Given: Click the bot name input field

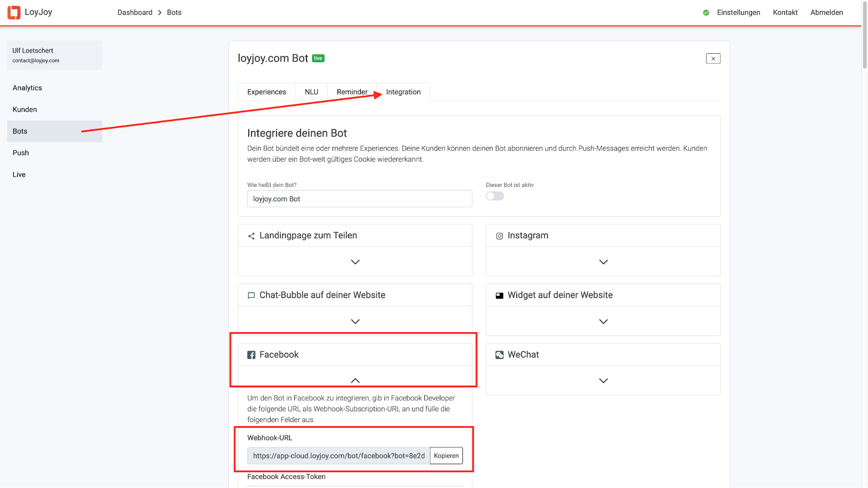Looking at the screenshot, I should (359, 199).
